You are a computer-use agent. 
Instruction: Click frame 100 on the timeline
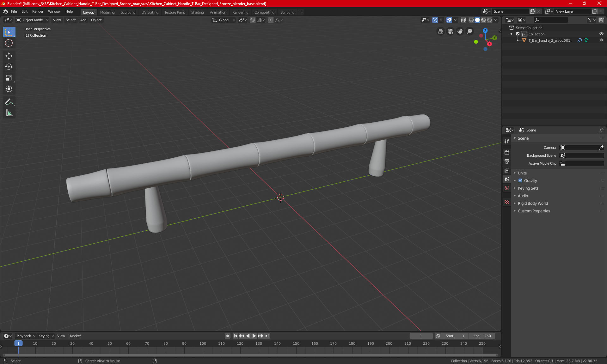tap(203, 344)
